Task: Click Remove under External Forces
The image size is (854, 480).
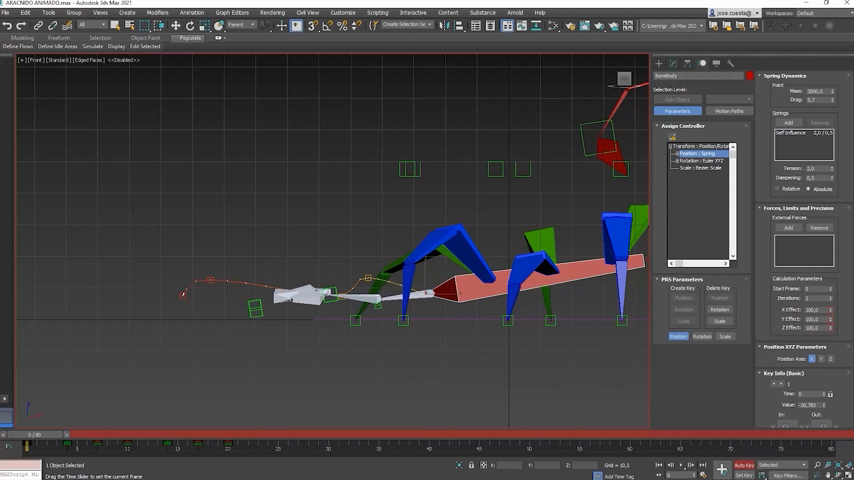Action: 819,228
